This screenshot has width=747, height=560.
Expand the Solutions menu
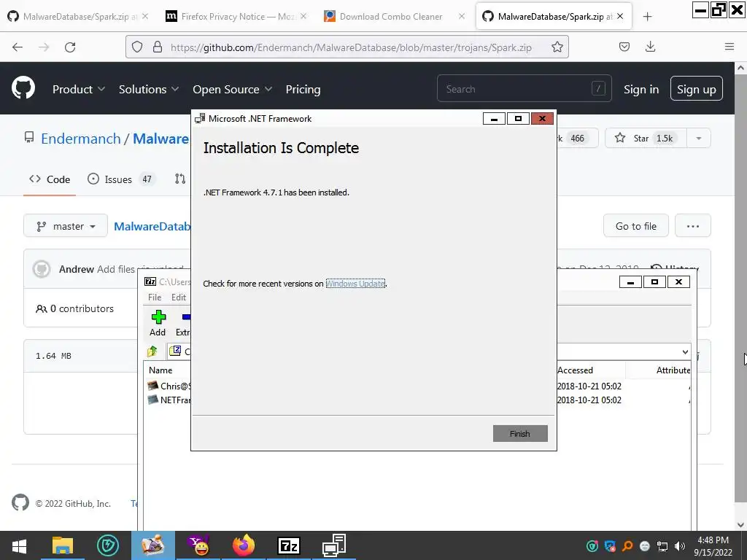coord(149,89)
